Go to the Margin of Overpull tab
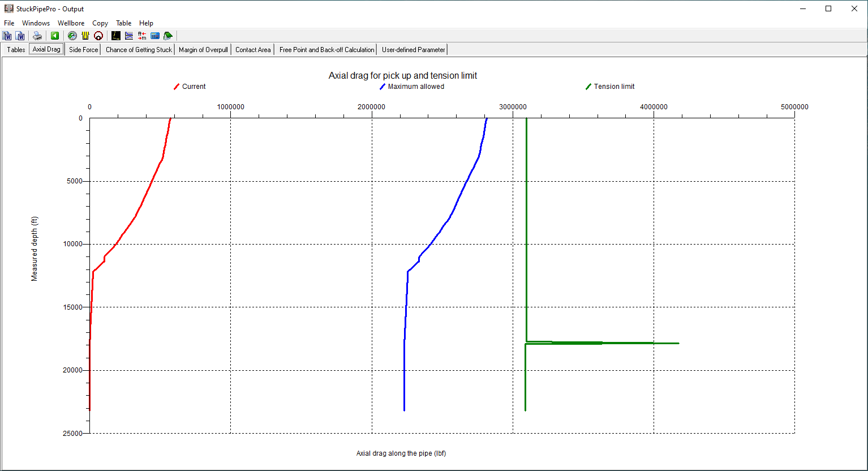 pyautogui.click(x=203, y=50)
